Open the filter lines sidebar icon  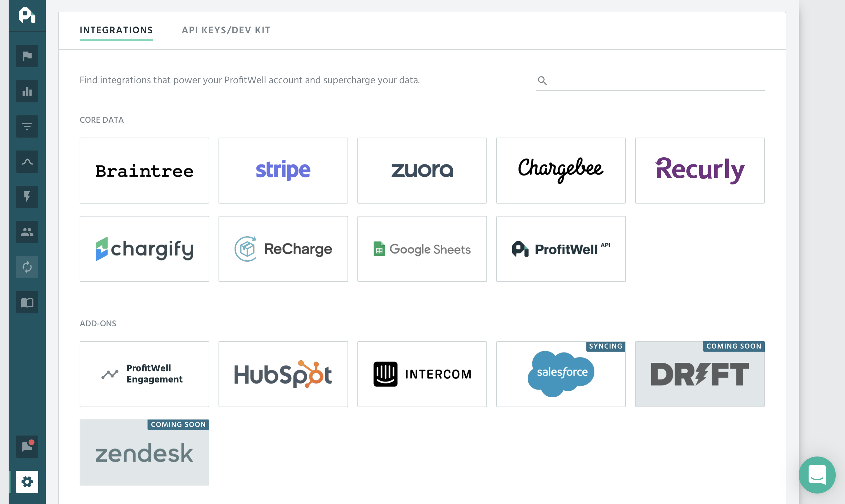[27, 127]
